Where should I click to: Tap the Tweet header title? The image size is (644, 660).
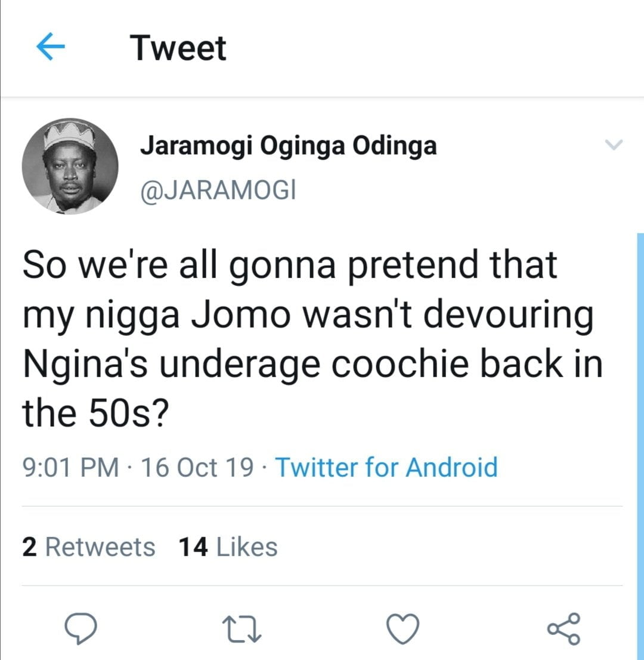point(178,48)
